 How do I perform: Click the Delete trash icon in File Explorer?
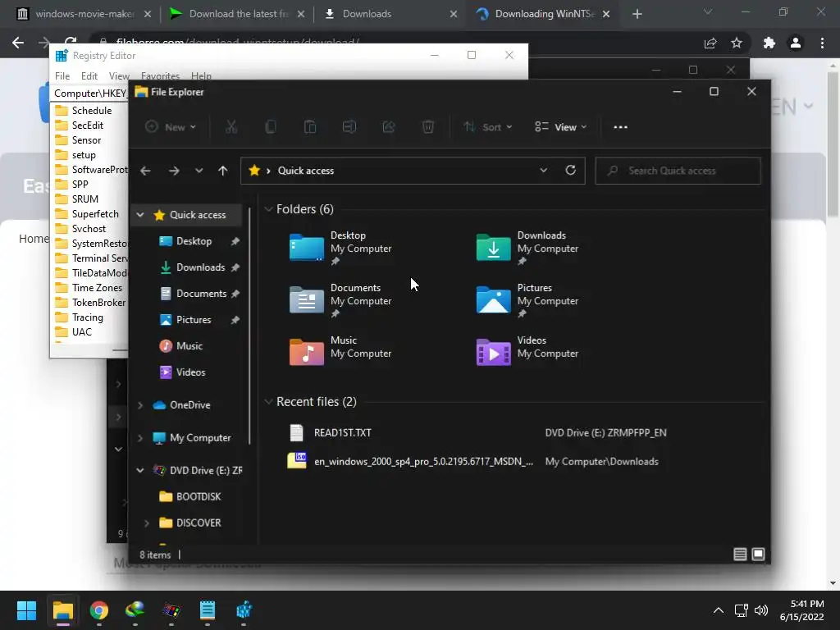[x=428, y=127]
